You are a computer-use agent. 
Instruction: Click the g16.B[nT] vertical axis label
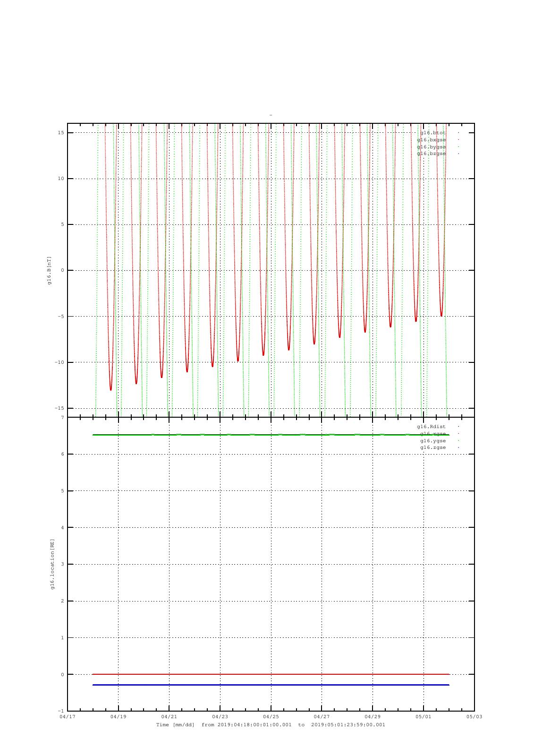[x=49, y=270]
